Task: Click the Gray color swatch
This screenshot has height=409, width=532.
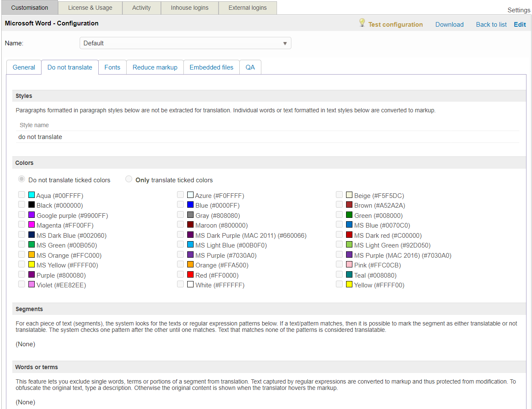Action: point(190,215)
